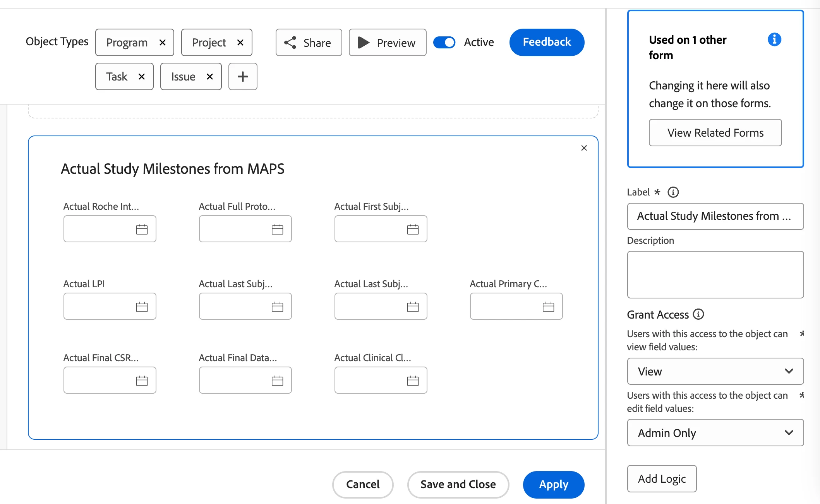
Task: Remove the Issue object type tag
Action: pyautogui.click(x=210, y=77)
